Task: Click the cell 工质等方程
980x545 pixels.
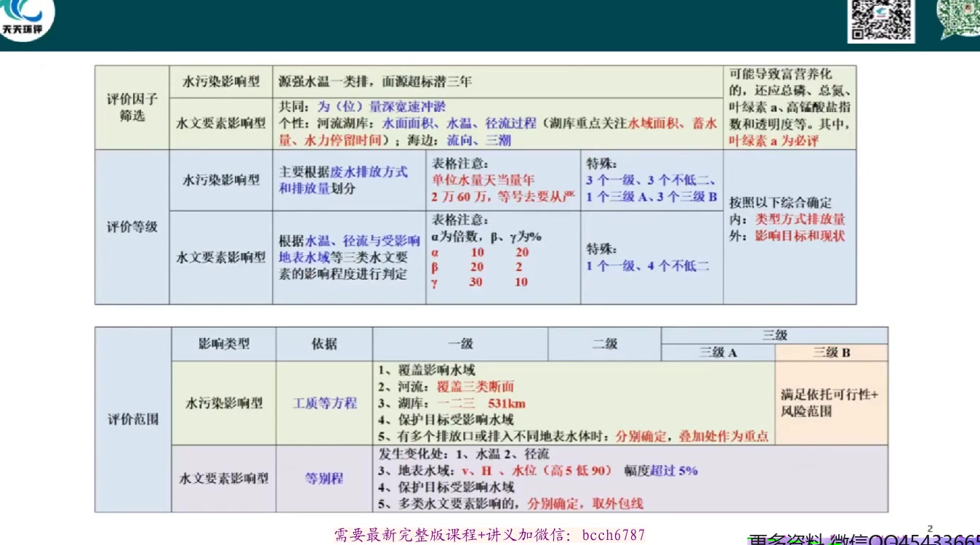Action: tap(324, 403)
